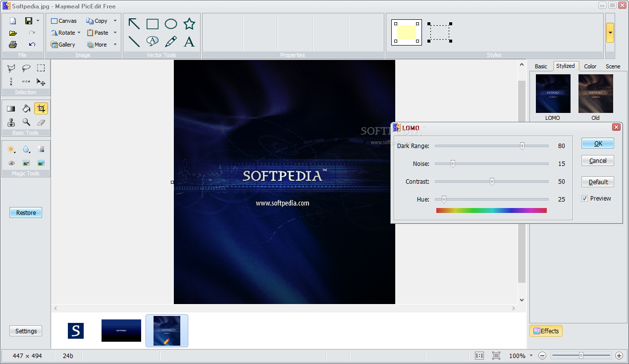Select the Arrow vector tool

(134, 24)
